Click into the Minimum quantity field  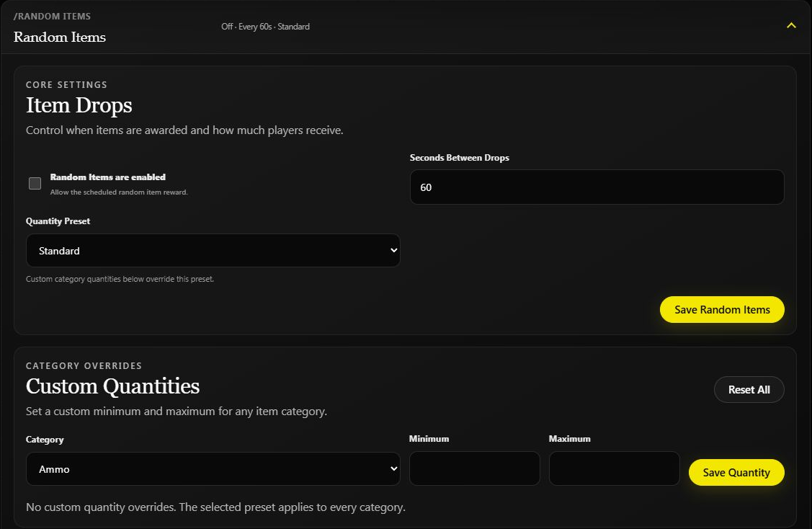pyautogui.click(x=474, y=468)
